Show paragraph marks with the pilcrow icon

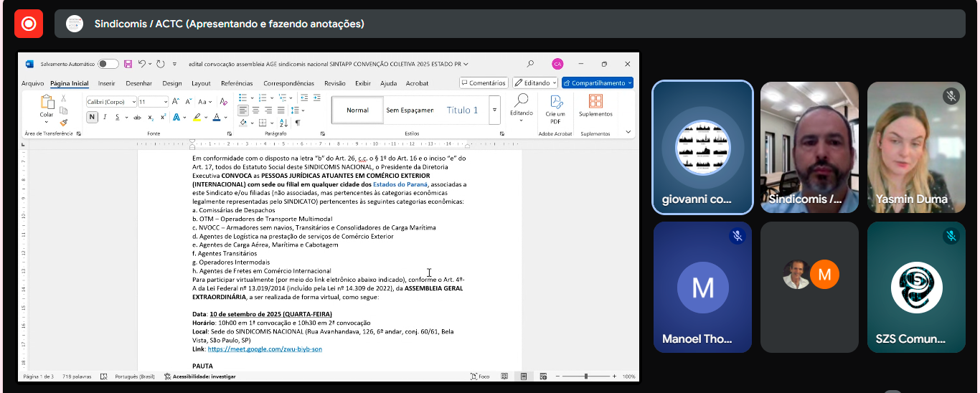tap(298, 123)
